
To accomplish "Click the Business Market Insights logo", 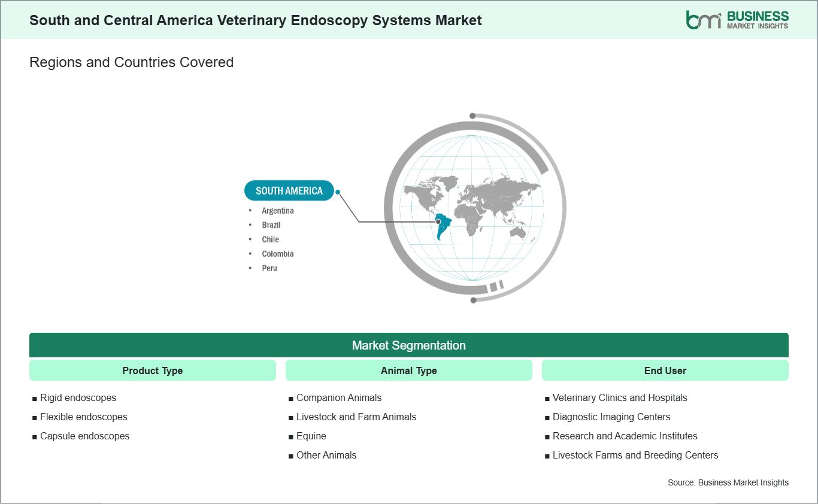I will (737, 20).
